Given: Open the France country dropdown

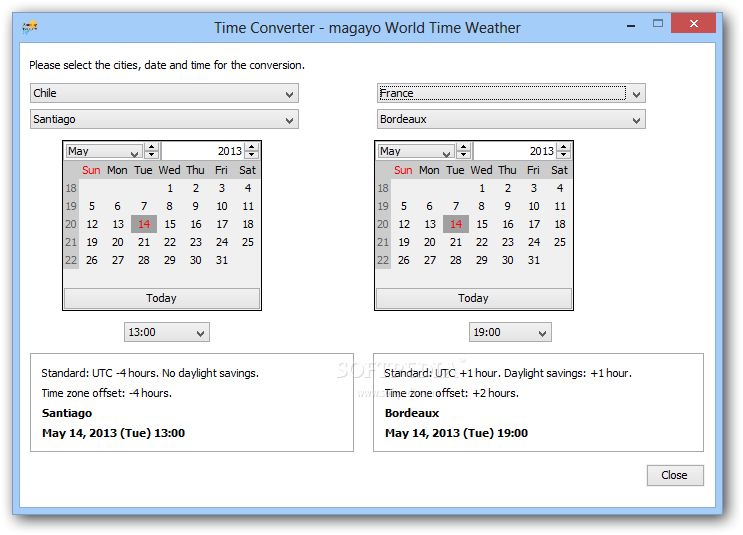Looking at the screenshot, I should coord(511,93).
